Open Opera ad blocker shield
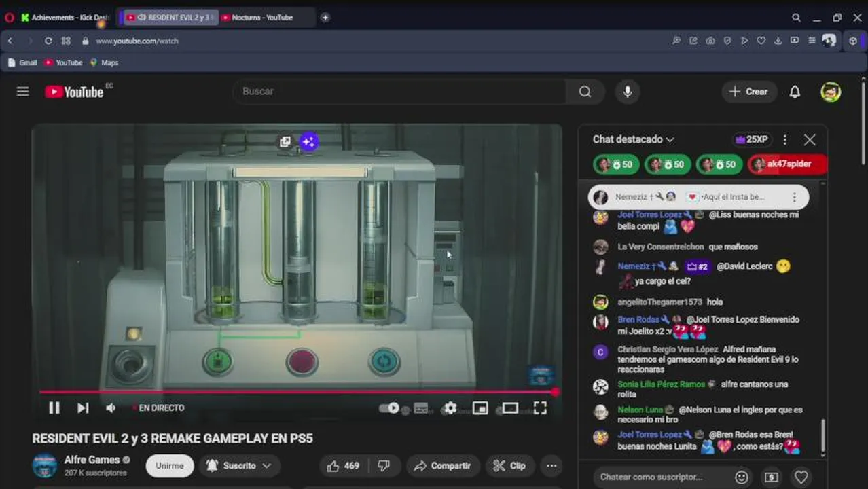868x489 pixels. tap(727, 41)
